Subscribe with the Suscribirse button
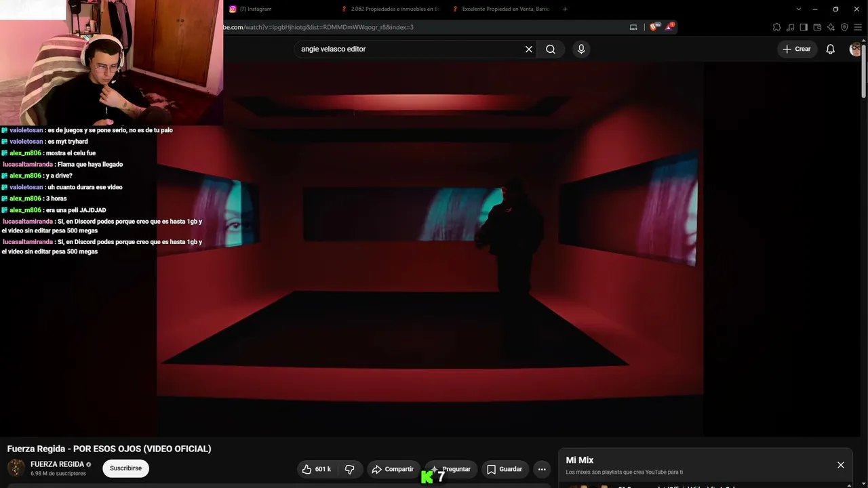Image resolution: width=868 pixels, height=488 pixels. [x=125, y=468]
